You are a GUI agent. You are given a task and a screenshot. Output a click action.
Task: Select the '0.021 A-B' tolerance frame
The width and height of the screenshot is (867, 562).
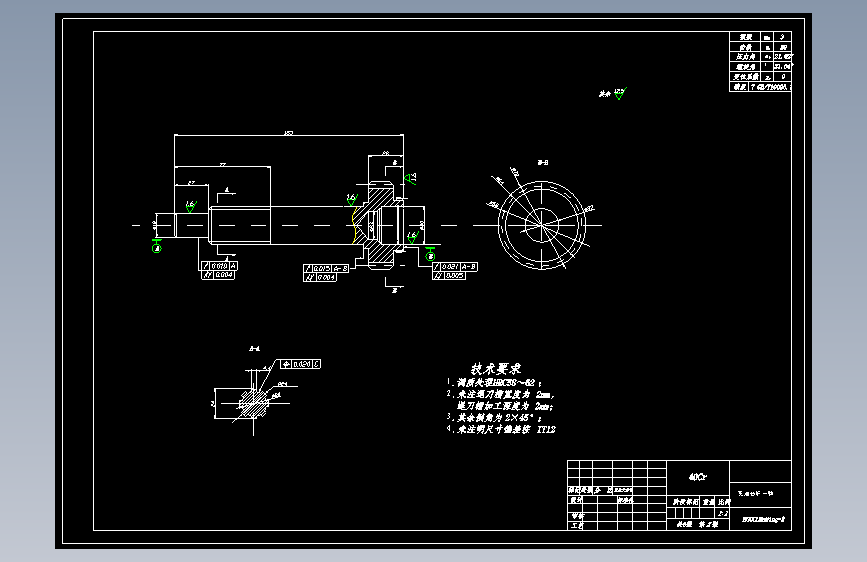(x=455, y=267)
